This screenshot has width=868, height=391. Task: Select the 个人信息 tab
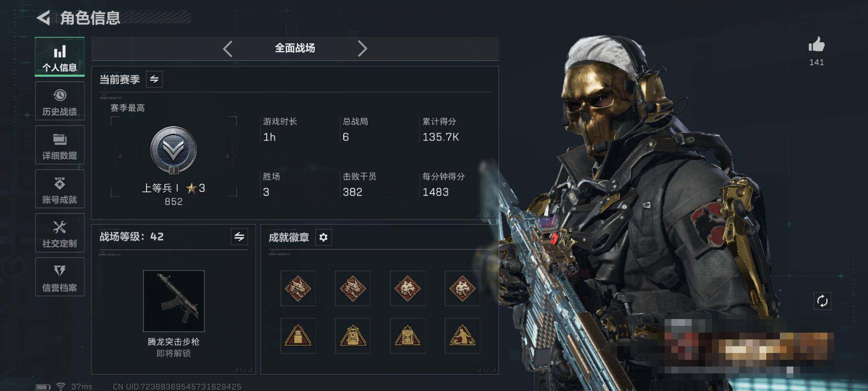pos(60,57)
